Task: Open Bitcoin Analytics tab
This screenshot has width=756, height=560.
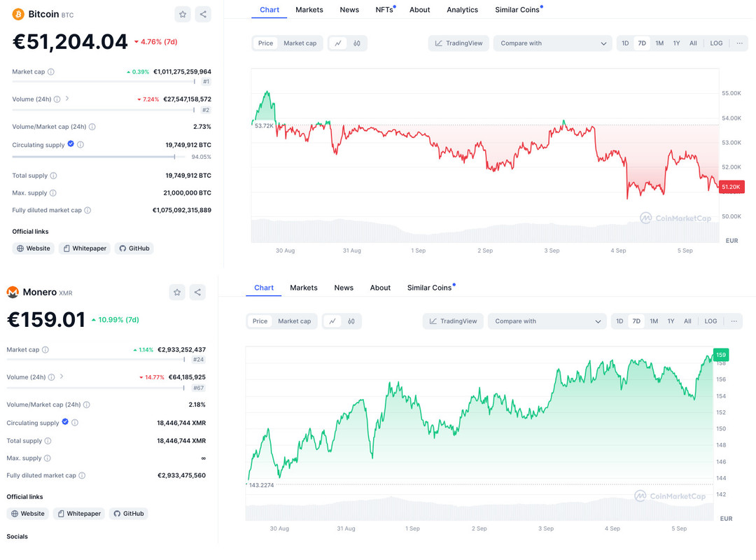Action: 462,10
